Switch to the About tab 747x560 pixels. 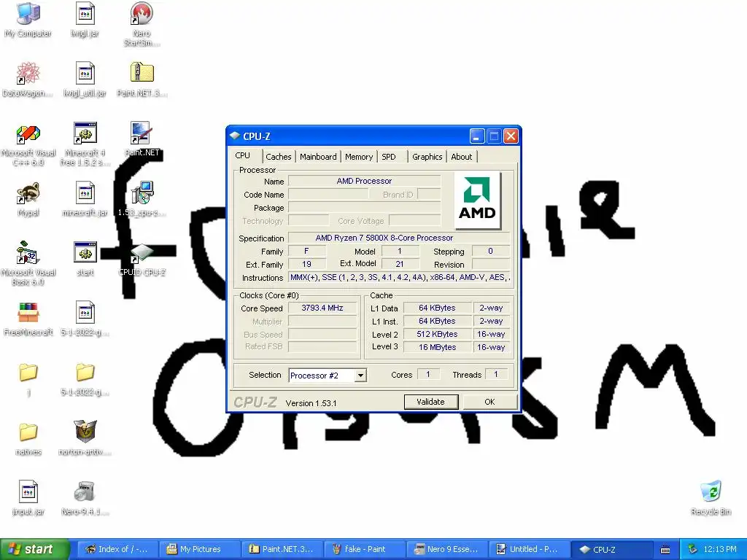pyautogui.click(x=461, y=157)
